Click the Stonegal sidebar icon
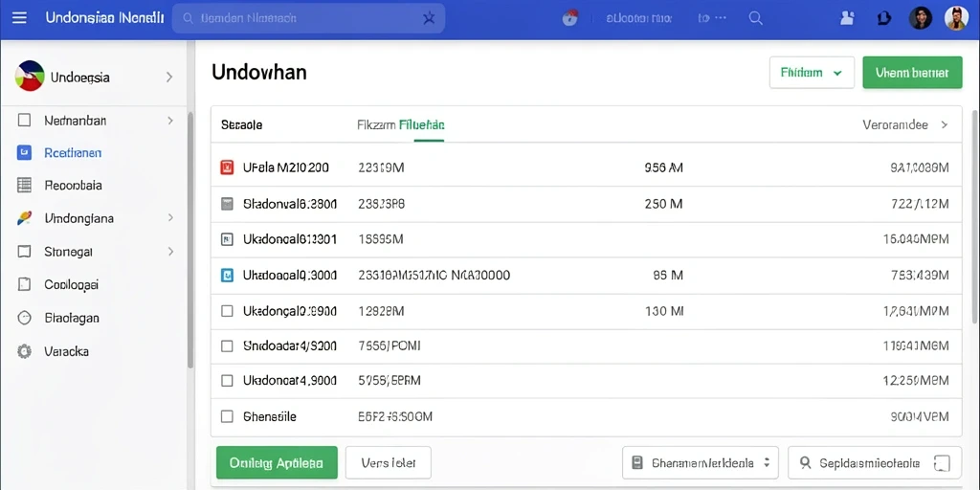The height and width of the screenshot is (490, 980). tap(24, 252)
